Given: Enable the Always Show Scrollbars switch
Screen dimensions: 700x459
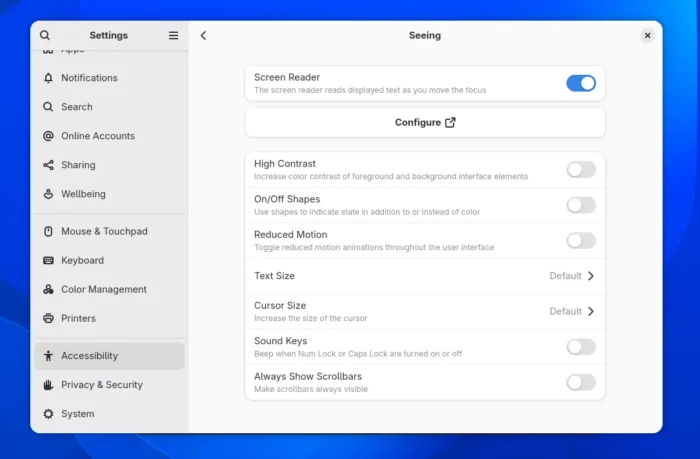Looking at the screenshot, I should point(581,382).
